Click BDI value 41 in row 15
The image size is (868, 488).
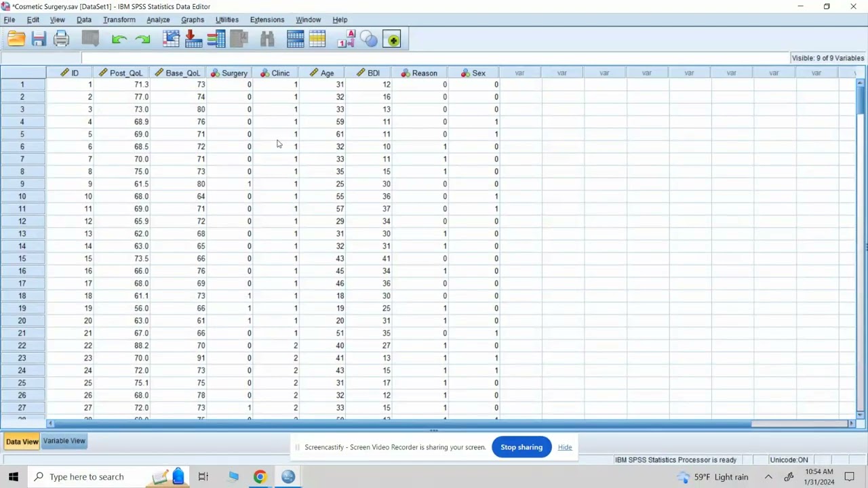(368, 258)
